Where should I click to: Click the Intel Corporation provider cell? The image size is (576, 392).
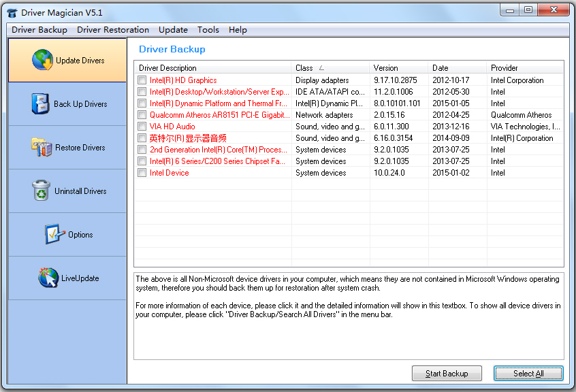click(517, 80)
